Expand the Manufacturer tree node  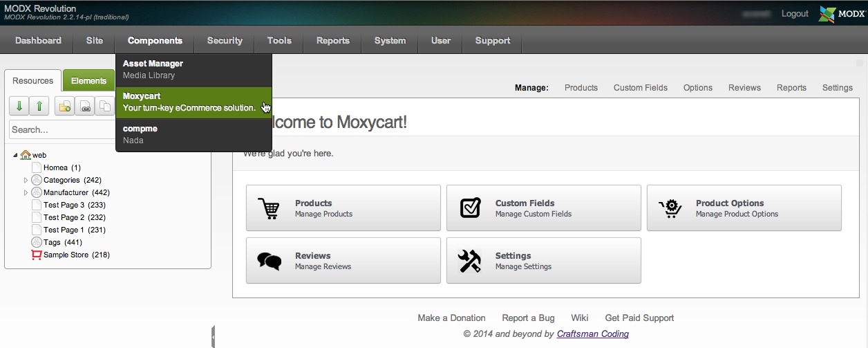click(x=26, y=192)
